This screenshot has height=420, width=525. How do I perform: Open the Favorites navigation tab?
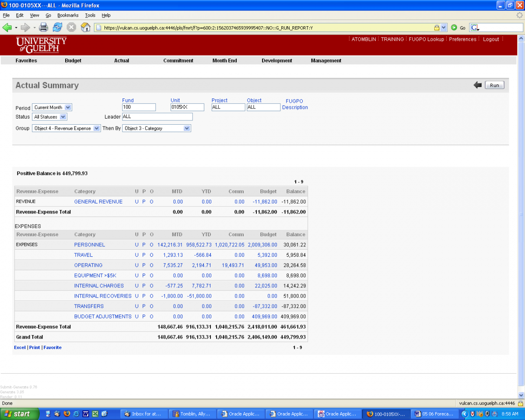tap(26, 61)
